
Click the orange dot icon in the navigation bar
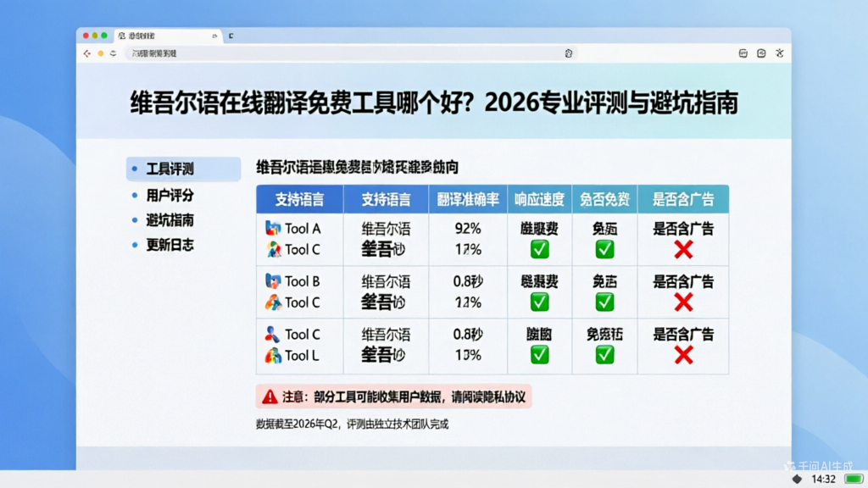(x=100, y=53)
